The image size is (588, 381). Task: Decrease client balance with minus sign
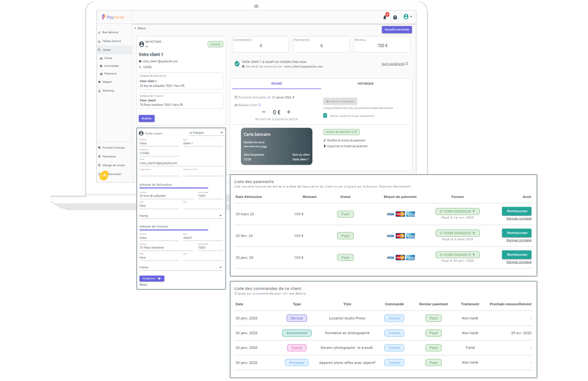tap(264, 112)
